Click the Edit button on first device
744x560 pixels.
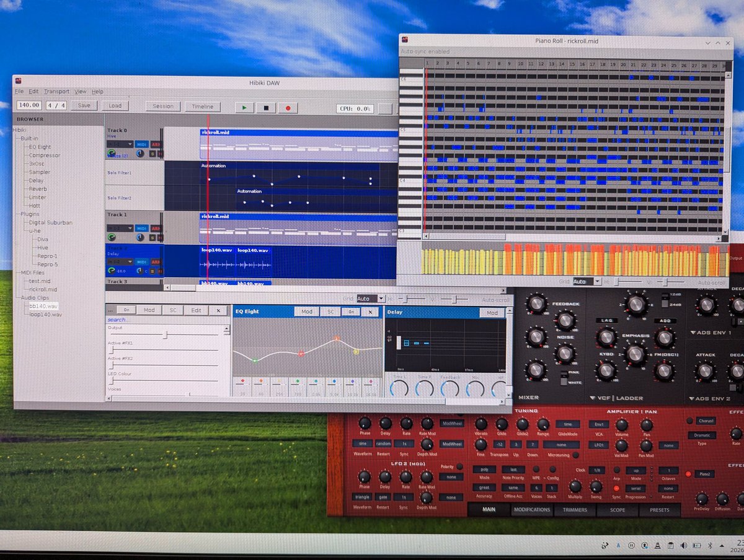tap(196, 310)
